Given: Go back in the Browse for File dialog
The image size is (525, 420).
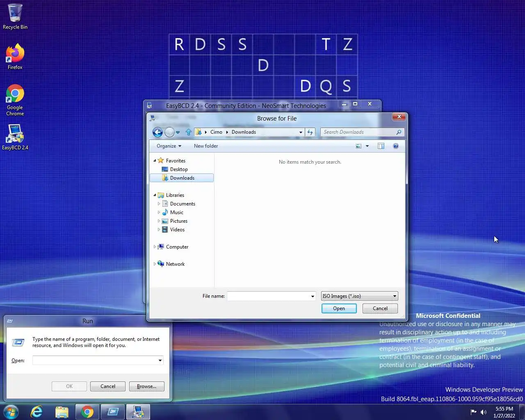Looking at the screenshot, I should click(x=157, y=132).
